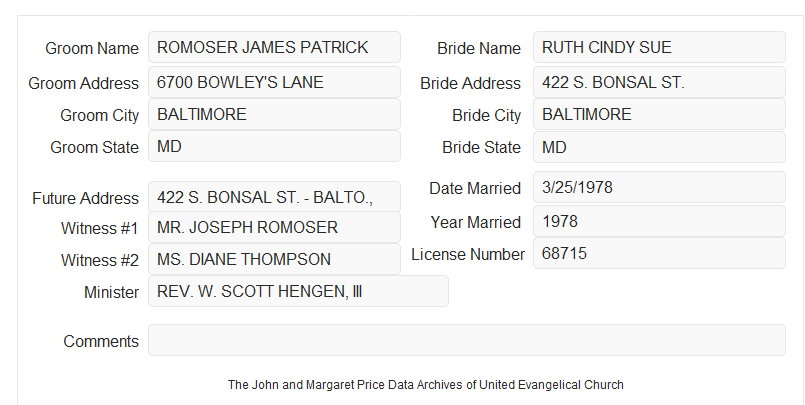Click the Price Data Archives footer text
Image resolution: width=805 pixels, height=405 pixels.
426,384
